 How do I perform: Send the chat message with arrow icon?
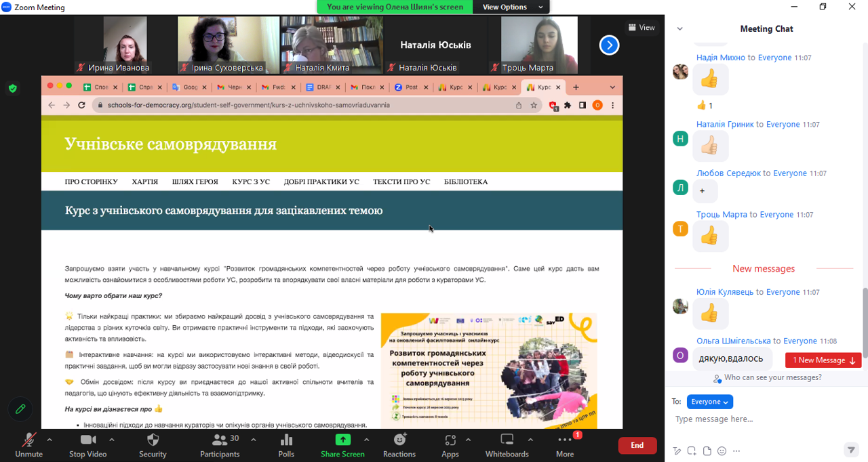click(x=851, y=450)
